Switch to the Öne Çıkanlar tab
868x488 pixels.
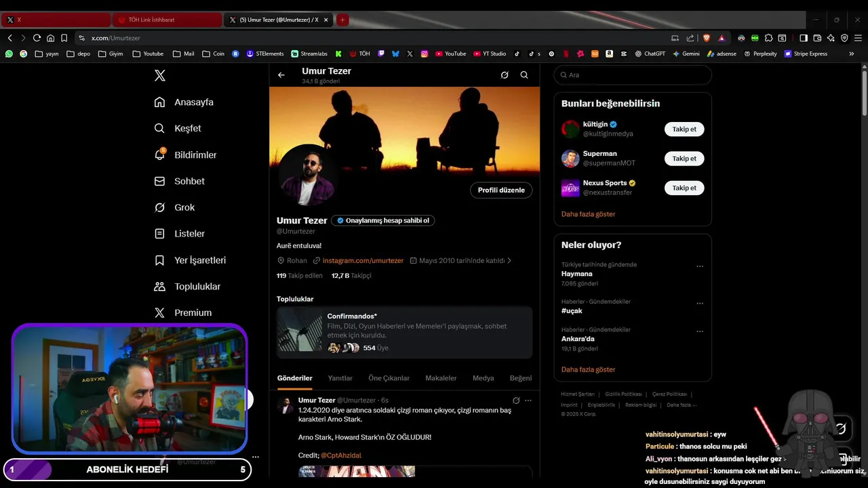pyautogui.click(x=389, y=378)
